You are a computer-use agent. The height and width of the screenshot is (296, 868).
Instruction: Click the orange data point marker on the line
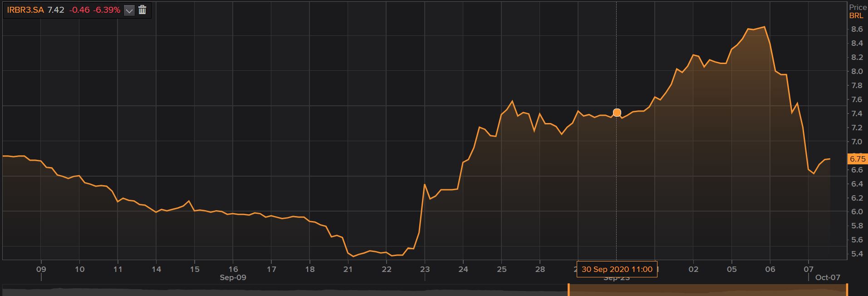point(617,113)
